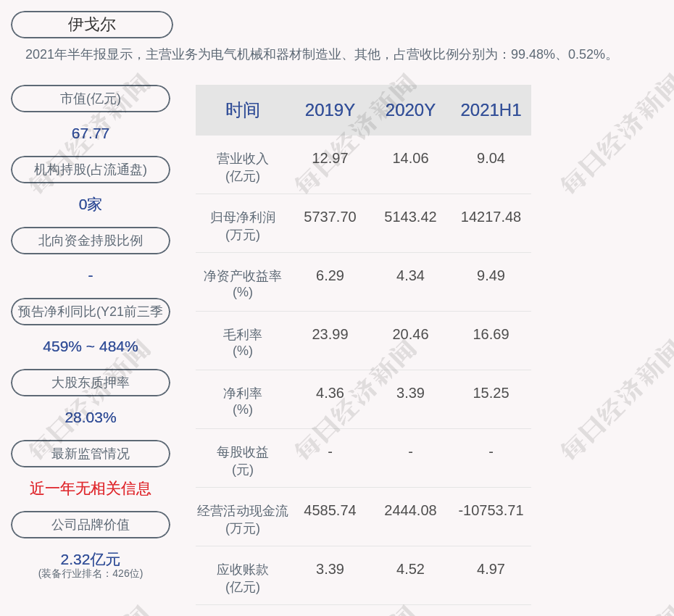
Task: Select the 净资产收益率 row label
Action: point(243,283)
